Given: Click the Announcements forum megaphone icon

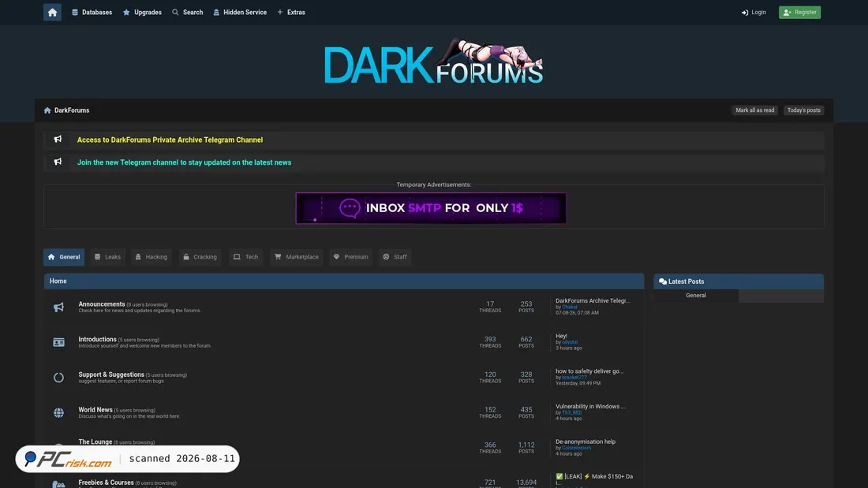Looking at the screenshot, I should (x=58, y=307).
